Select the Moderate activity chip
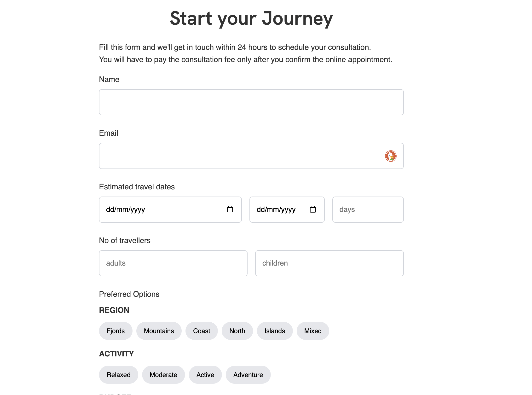532x395 pixels. pos(163,375)
